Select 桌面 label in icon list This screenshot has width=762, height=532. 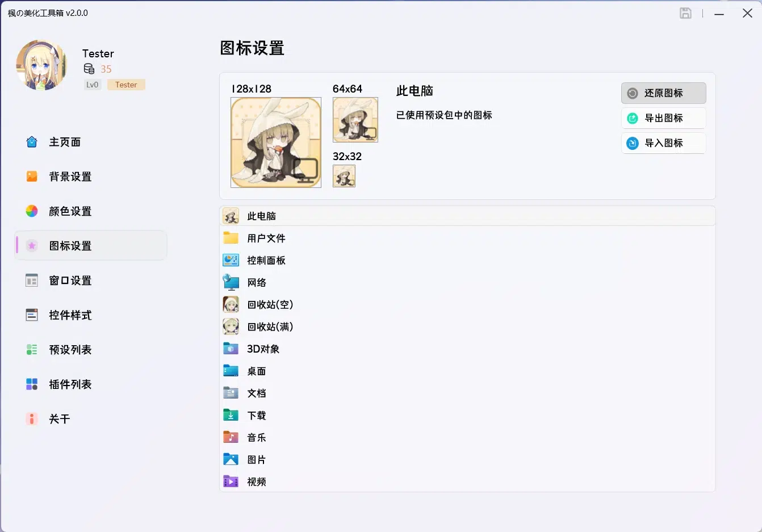[x=257, y=371]
